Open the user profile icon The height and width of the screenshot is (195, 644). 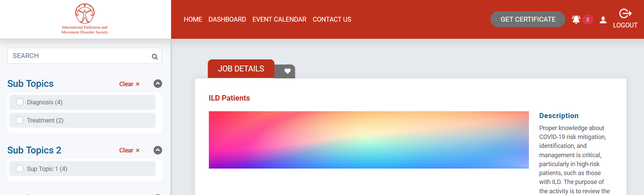[603, 20]
